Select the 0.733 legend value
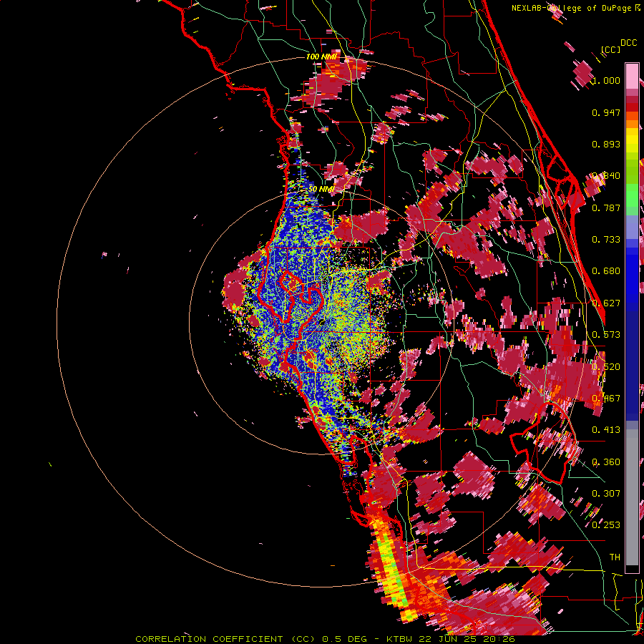The width and height of the screenshot is (644, 644). [x=606, y=240]
